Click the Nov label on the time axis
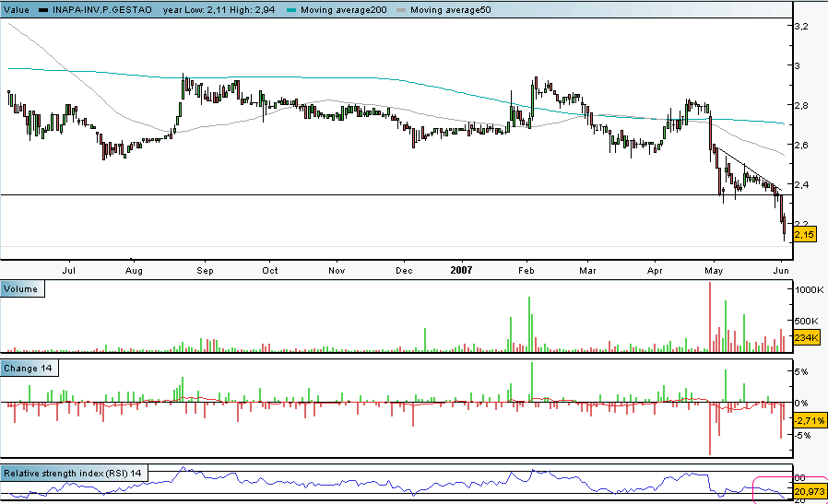This screenshot has height=504, width=828. [x=337, y=270]
